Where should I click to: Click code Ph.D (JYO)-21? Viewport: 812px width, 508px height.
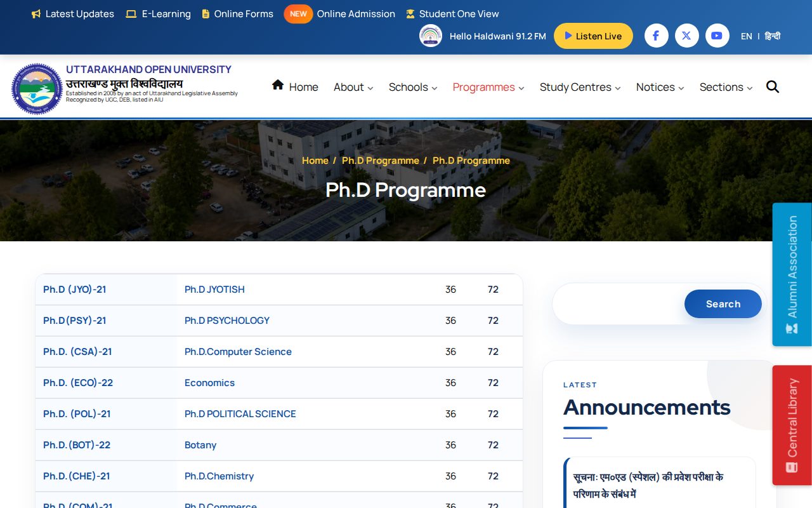[75, 290]
